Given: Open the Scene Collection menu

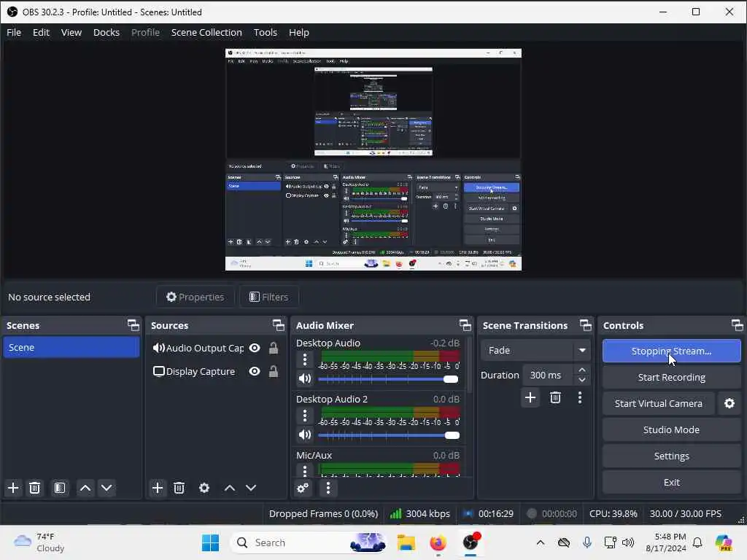Looking at the screenshot, I should tap(206, 32).
